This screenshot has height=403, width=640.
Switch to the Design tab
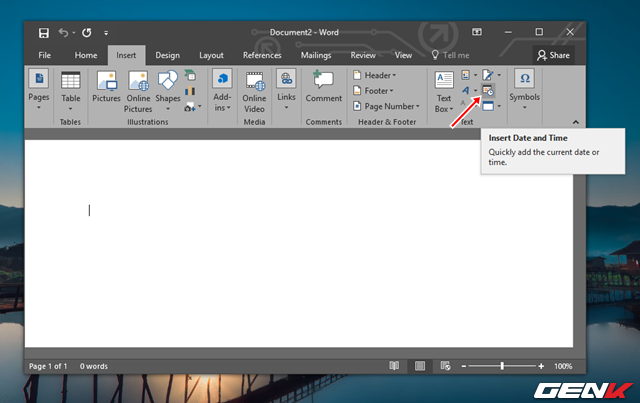tap(167, 55)
